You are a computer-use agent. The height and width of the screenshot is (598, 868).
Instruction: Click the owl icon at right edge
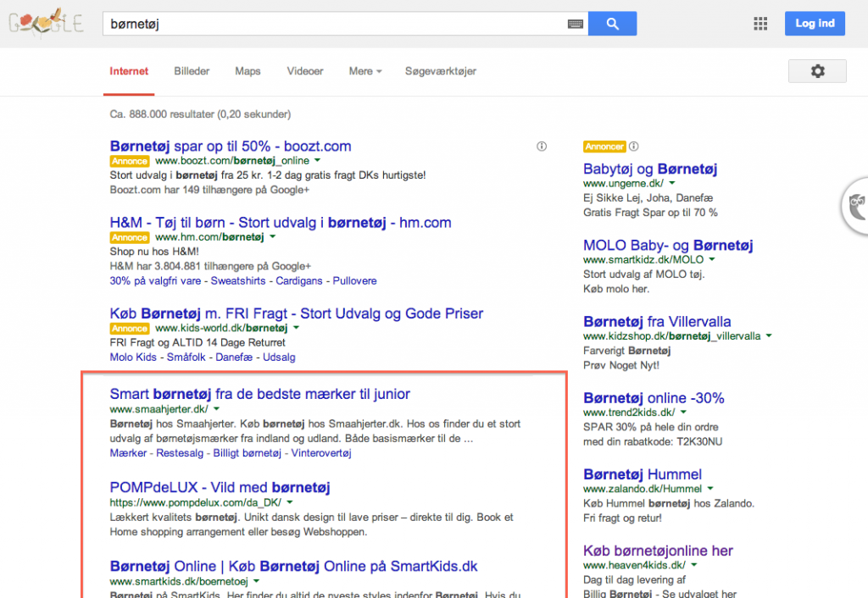point(858,205)
